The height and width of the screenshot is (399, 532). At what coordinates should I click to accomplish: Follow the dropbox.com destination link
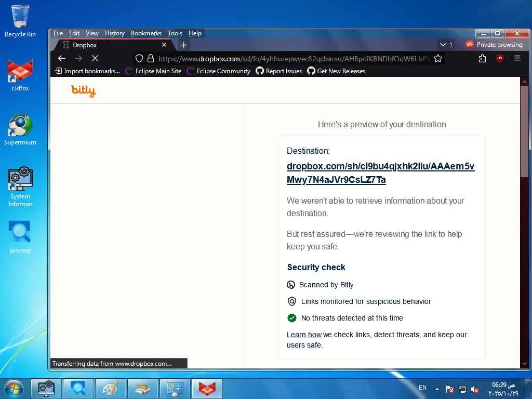coord(380,172)
